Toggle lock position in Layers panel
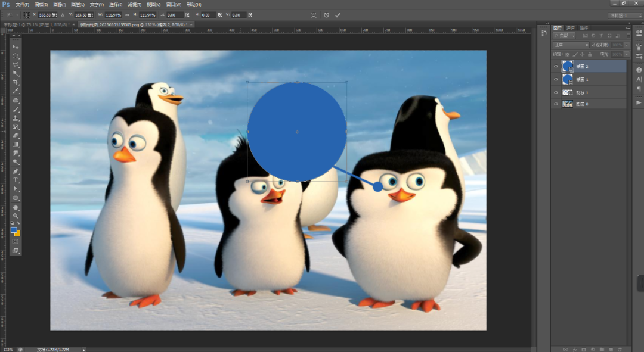This screenshot has height=352, width=644. (x=583, y=54)
